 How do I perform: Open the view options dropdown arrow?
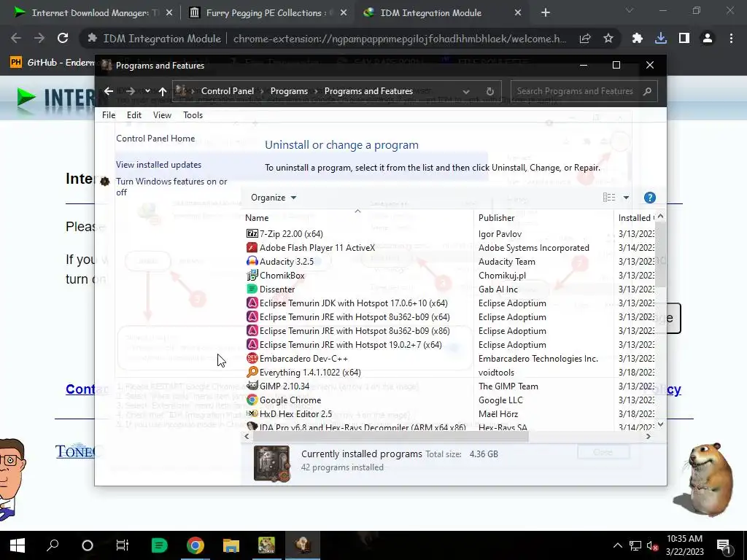coord(626,198)
